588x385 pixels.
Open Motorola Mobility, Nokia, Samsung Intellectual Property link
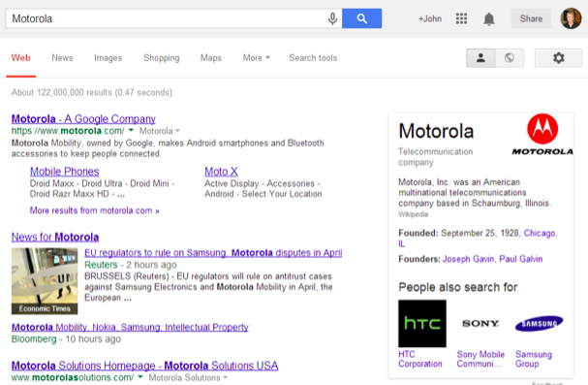point(130,327)
